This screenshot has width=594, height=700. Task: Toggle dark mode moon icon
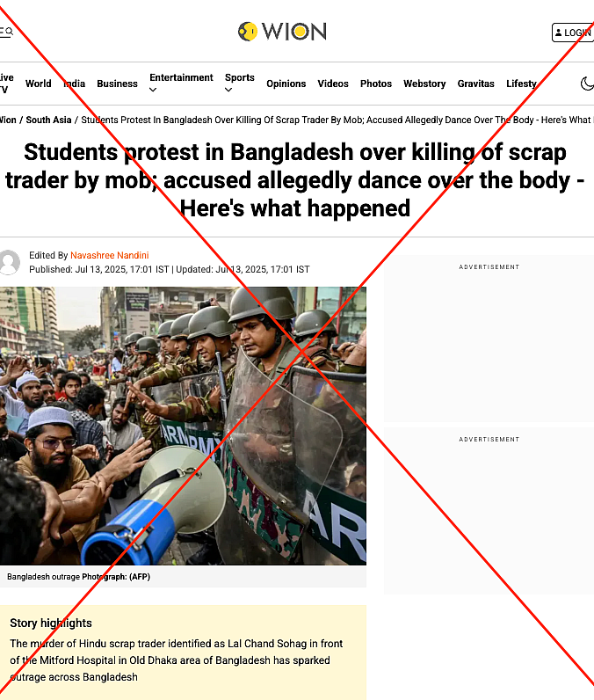pyautogui.click(x=587, y=84)
